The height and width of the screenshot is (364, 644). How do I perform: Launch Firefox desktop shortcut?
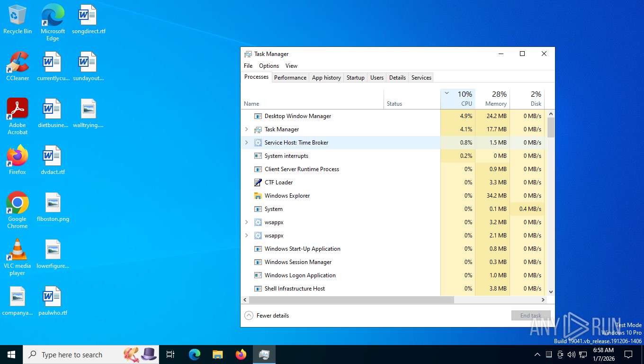(x=18, y=160)
